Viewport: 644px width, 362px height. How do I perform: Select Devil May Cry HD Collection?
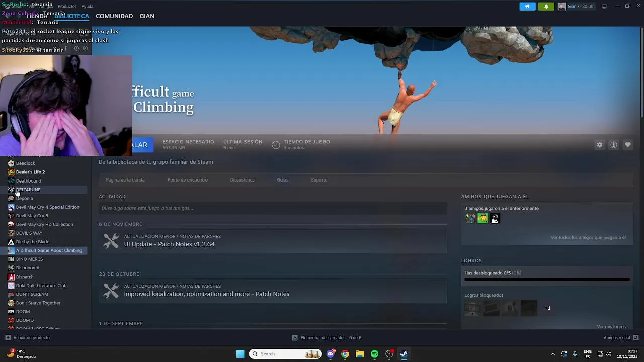[44, 224]
